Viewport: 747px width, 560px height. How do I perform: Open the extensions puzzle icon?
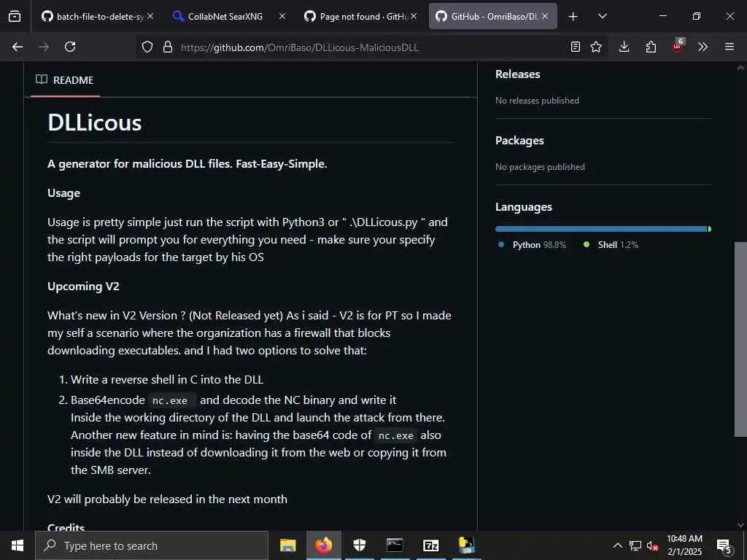pyautogui.click(x=651, y=47)
